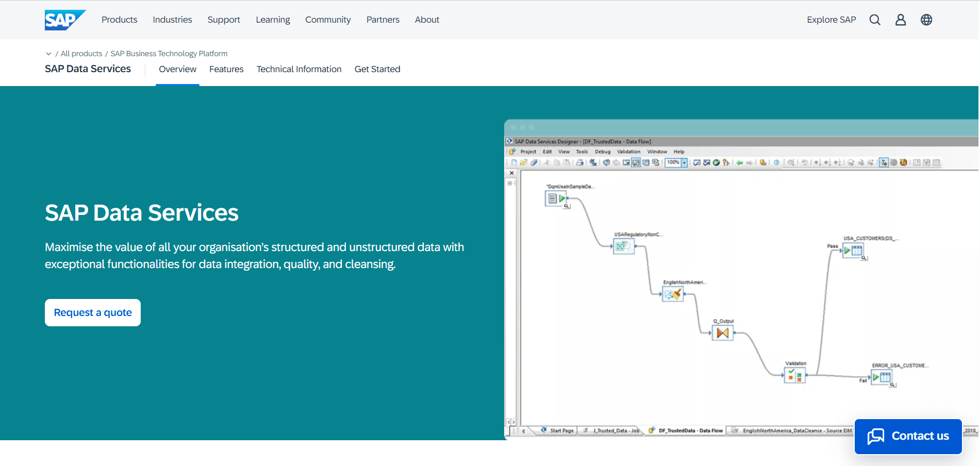Select the DqmUsaInSampleDa source node icon

pos(556,198)
